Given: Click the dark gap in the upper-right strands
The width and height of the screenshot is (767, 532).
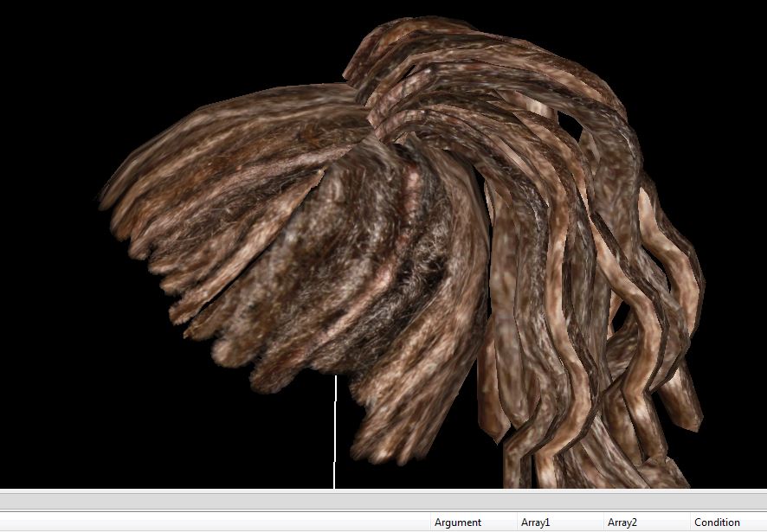Looking at the screenshot, I should [570, 125].
